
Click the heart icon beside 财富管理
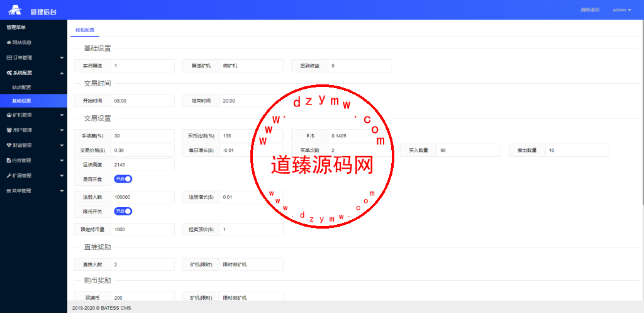point(9,145)
